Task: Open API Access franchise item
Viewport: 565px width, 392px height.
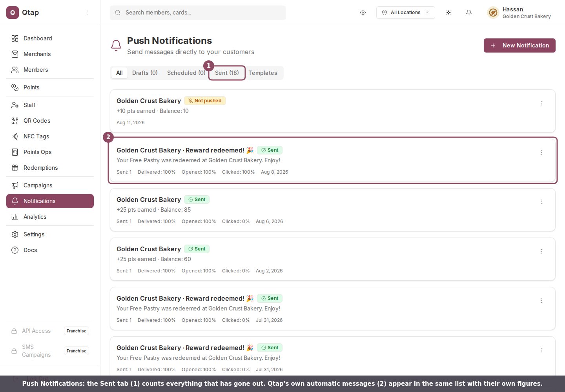Action: pyautogui.click(x=50, y=331)
